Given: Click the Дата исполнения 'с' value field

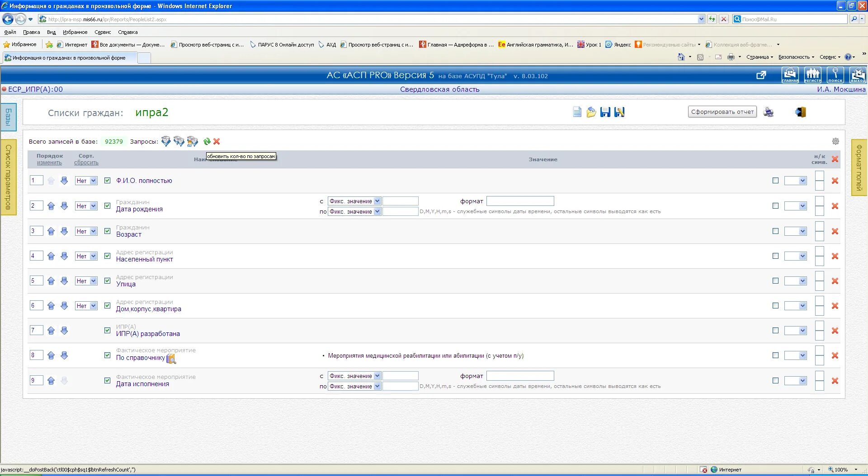Looking at the screenshot, I should pyautogui.click(x=400, y=376).
